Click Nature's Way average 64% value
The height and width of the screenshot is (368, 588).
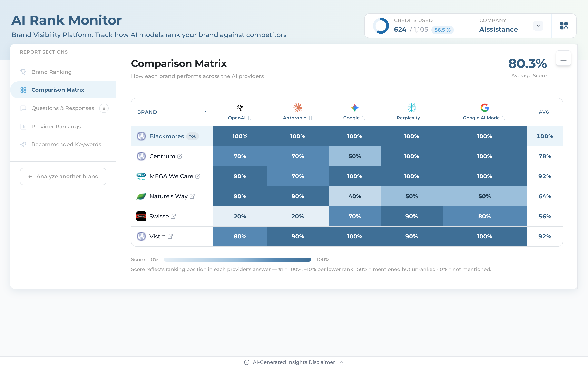coord(545,196)
